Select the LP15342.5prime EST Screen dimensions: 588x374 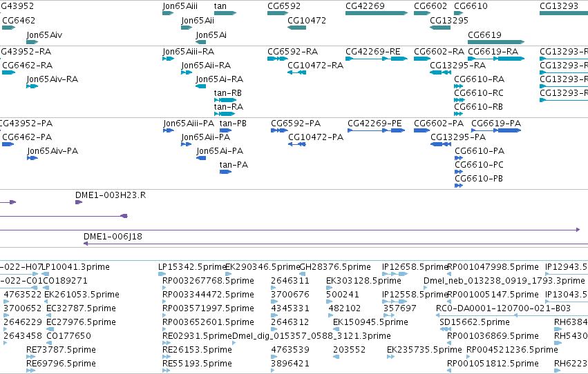coord(162,274)
